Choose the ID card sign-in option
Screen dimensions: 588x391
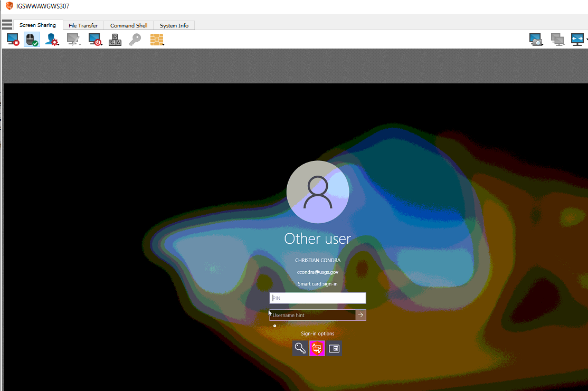334,348
